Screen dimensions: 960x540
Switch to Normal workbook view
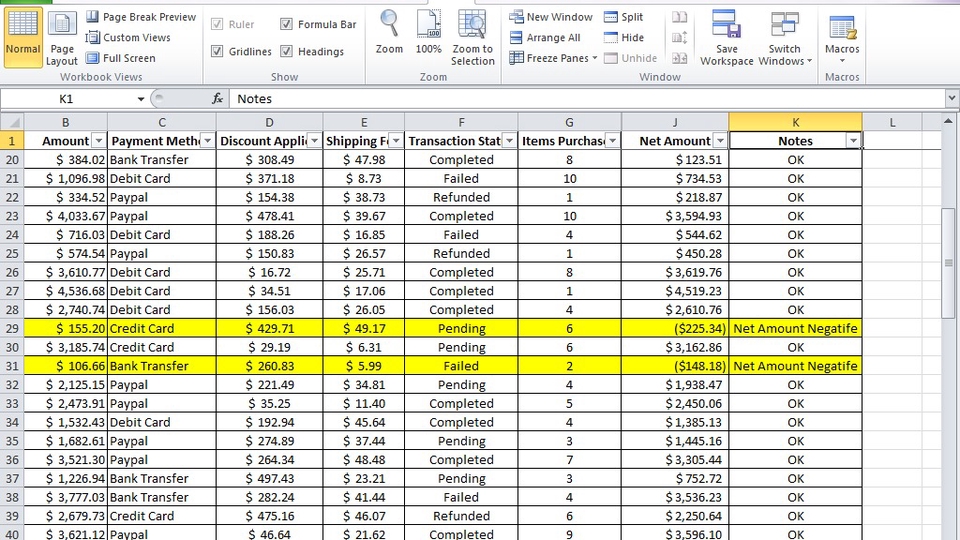coord(23,36)
